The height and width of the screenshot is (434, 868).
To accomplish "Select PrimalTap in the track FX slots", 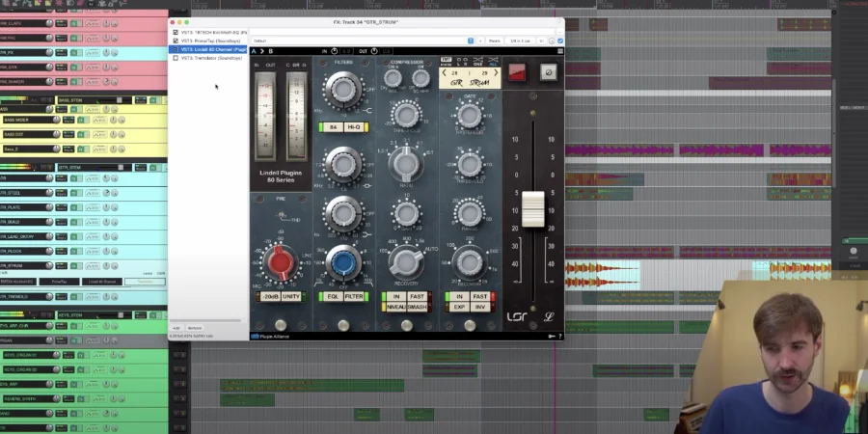I will coord(59,282).
